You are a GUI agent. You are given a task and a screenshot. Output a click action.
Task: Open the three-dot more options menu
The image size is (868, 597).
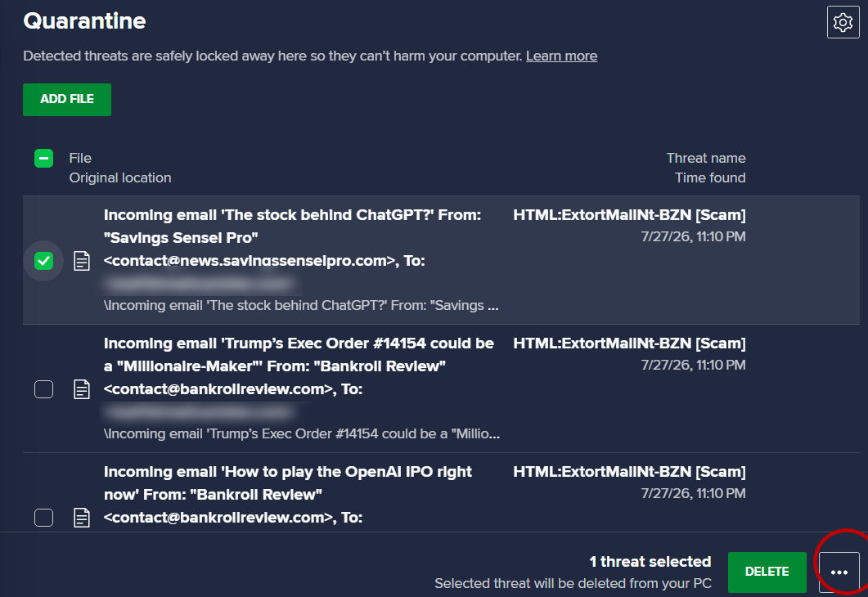point(839,572)
